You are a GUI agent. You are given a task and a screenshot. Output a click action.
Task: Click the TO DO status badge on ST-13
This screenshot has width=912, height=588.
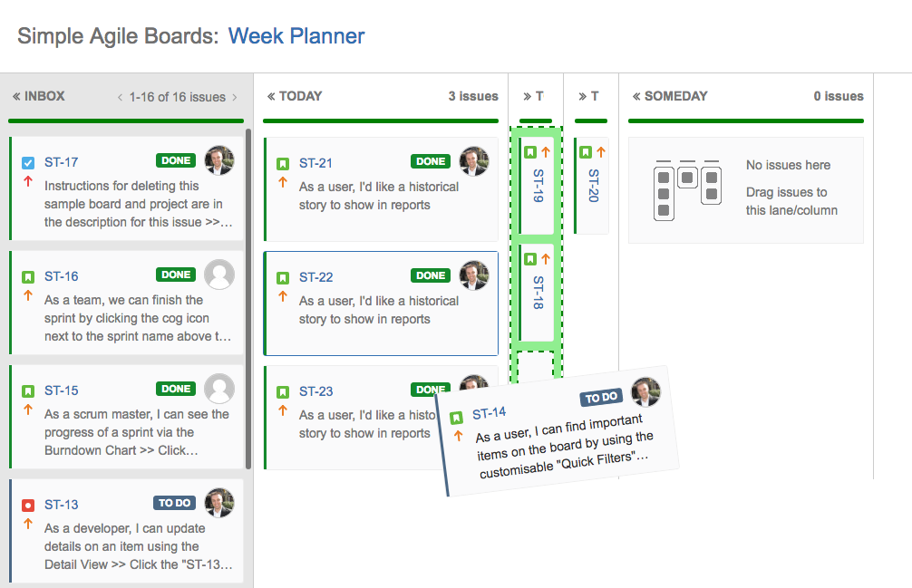[174, 503]
